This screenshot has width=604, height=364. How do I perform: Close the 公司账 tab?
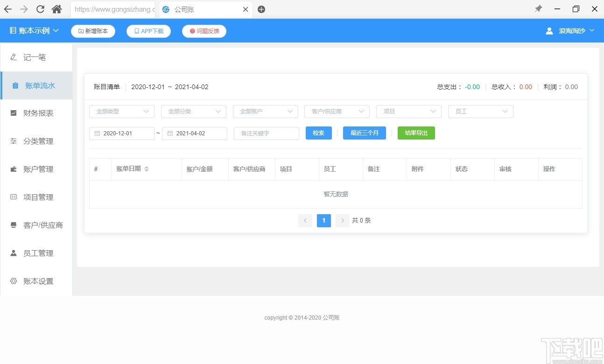pos(246,9)
